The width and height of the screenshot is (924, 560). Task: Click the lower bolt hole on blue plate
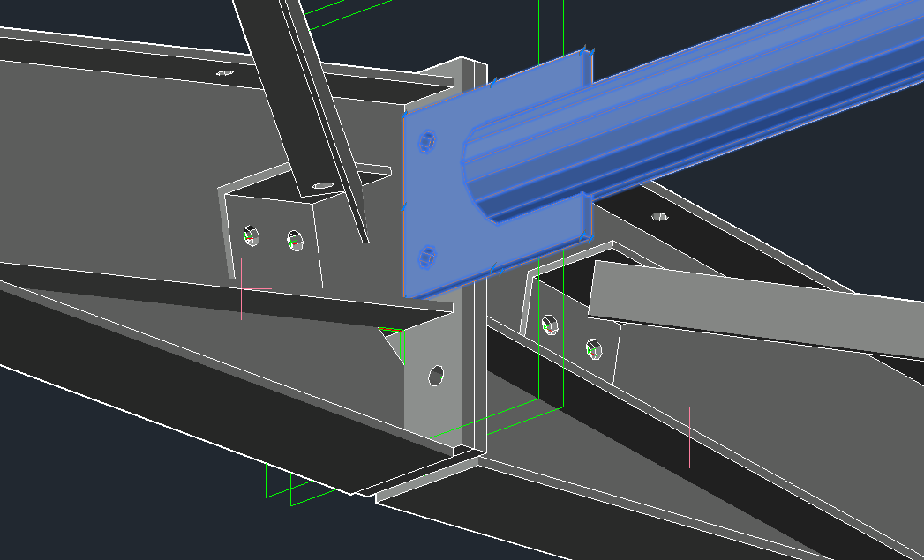[428, 257]
